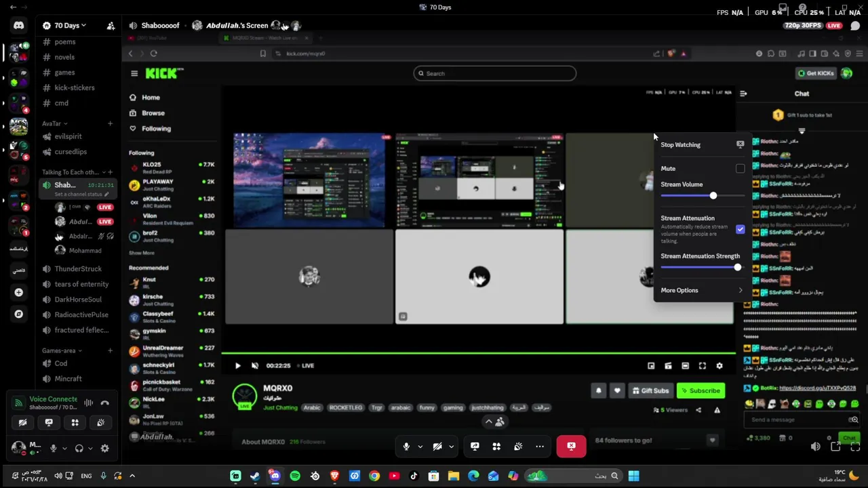Open Discord direct messages home icon

[18, 25]
